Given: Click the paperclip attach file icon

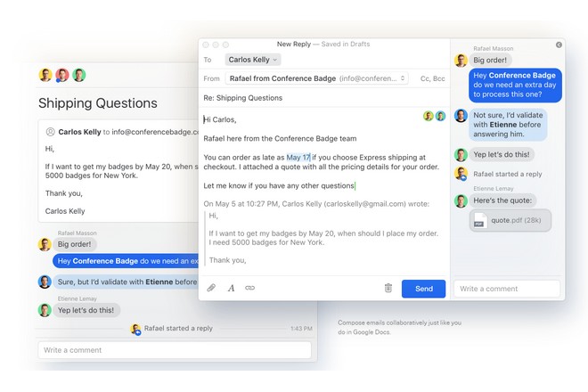Looking at the screenshot, I should pyautogui.click(x=211, y=288).
